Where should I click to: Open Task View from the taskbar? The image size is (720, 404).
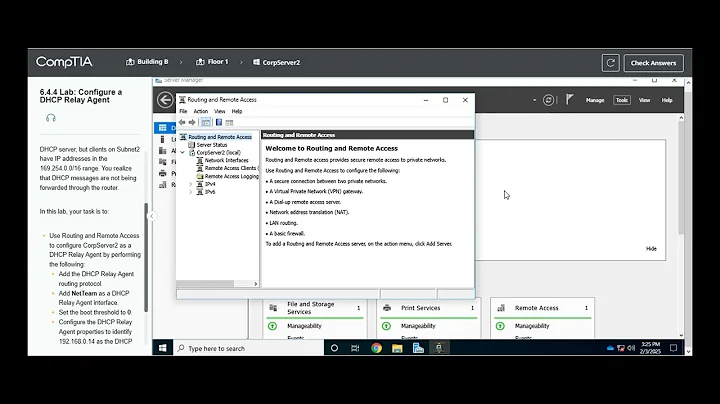[x=355, y=348]
